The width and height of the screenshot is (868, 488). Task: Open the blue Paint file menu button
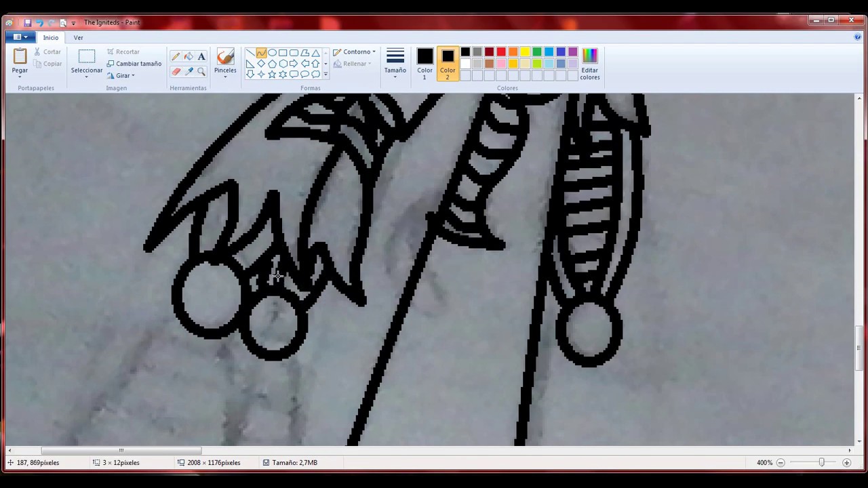(20, 37)
